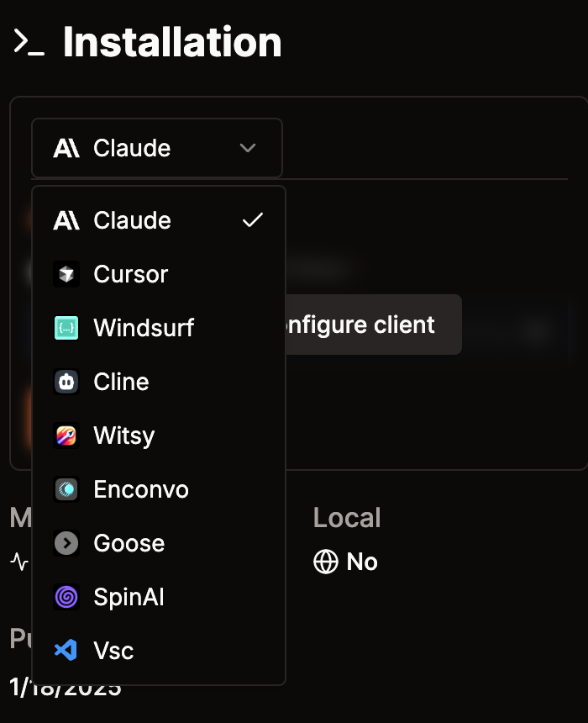Click the Enconvo circular icon
Viewport: 588px width, 723px height.
[66, 489]
